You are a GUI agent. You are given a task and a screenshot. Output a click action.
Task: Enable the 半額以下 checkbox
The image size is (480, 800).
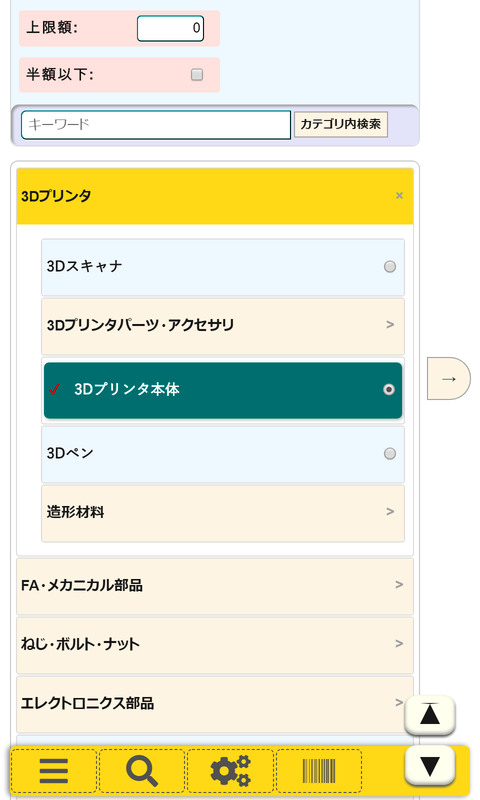(x=197, y=74)
